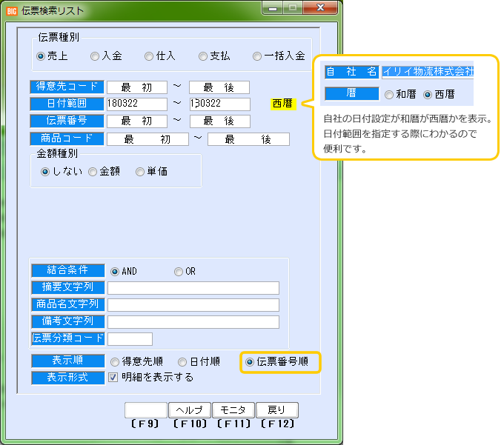Click the yellow 西暦 indicator label
The width and height of the screenshot is (504, 445).
[283, 104]
